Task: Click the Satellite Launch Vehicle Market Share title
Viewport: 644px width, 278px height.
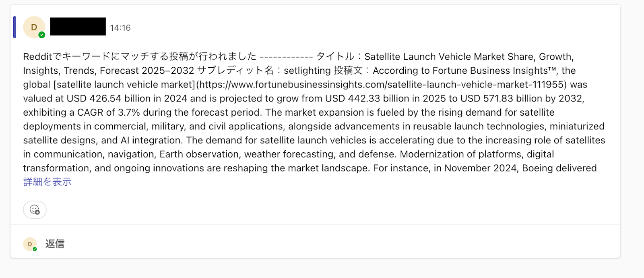Action: tap(447, 56)
